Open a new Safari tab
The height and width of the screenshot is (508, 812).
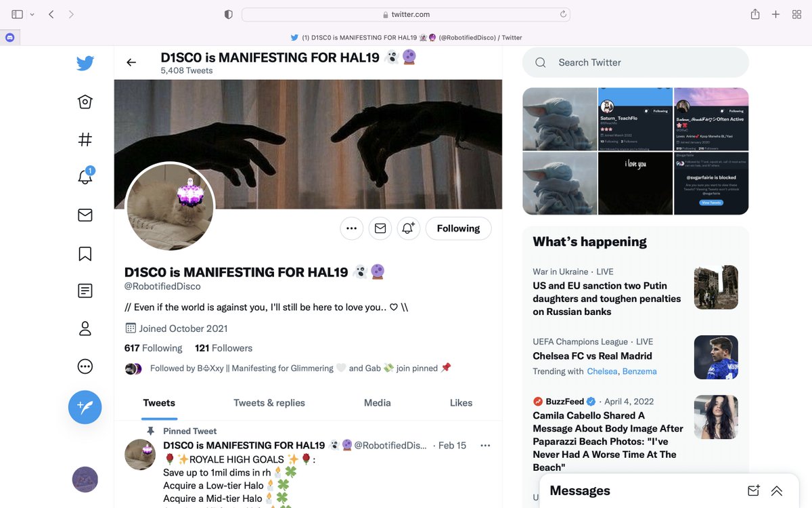pyautogui.click(x=776, y=14)
